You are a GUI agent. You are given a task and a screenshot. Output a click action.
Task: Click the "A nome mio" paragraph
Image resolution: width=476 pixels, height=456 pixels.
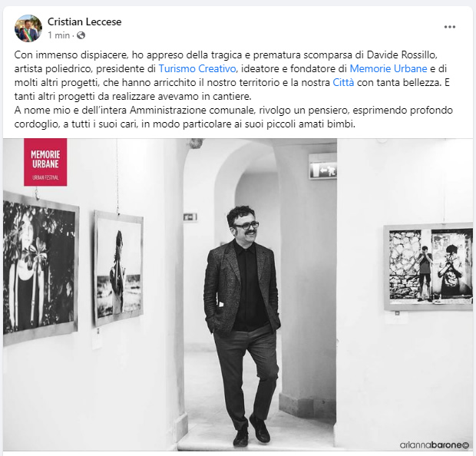233,117
